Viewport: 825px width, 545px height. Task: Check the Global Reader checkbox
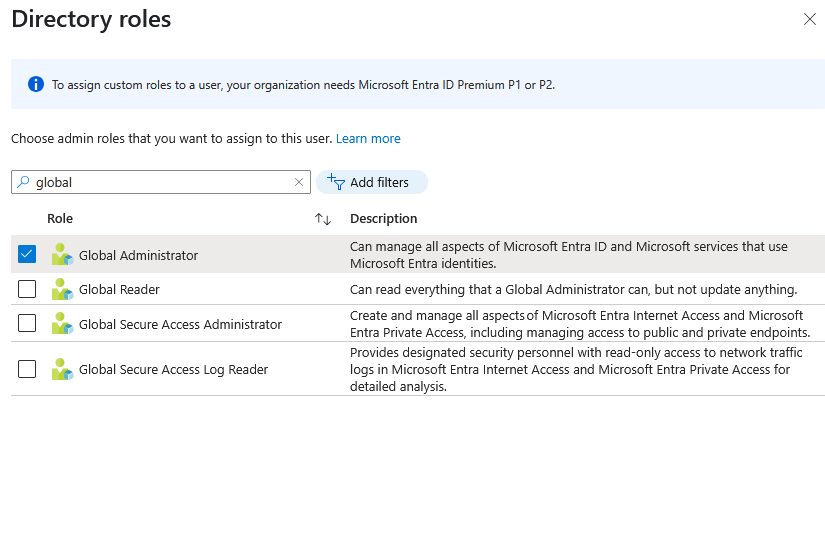(x=27, y=289)
